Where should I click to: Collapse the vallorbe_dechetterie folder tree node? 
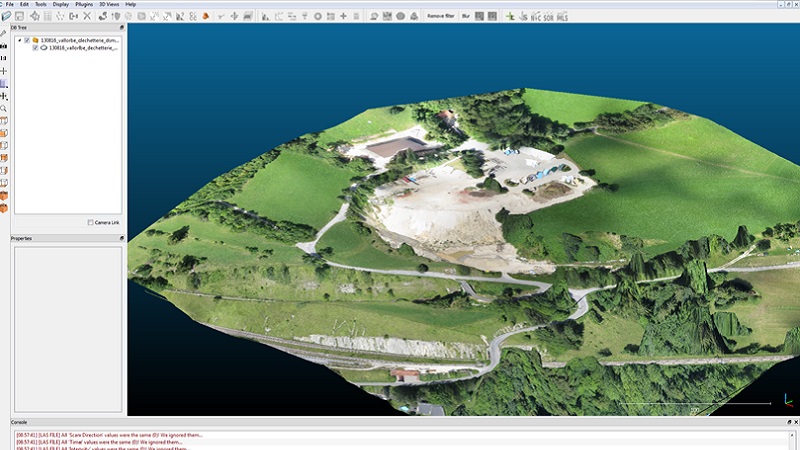(x=18, y=40)
